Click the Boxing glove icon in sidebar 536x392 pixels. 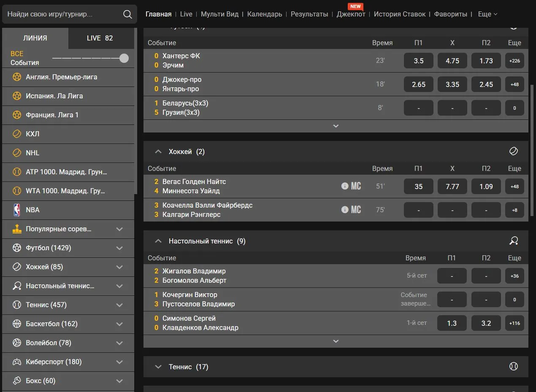[17, 381]
